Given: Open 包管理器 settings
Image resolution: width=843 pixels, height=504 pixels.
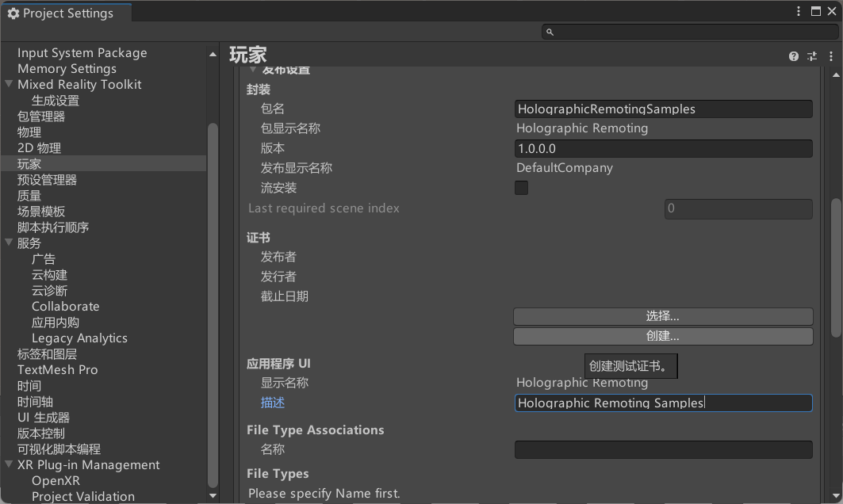Looking at the screenshot, I should click(41, 116).
